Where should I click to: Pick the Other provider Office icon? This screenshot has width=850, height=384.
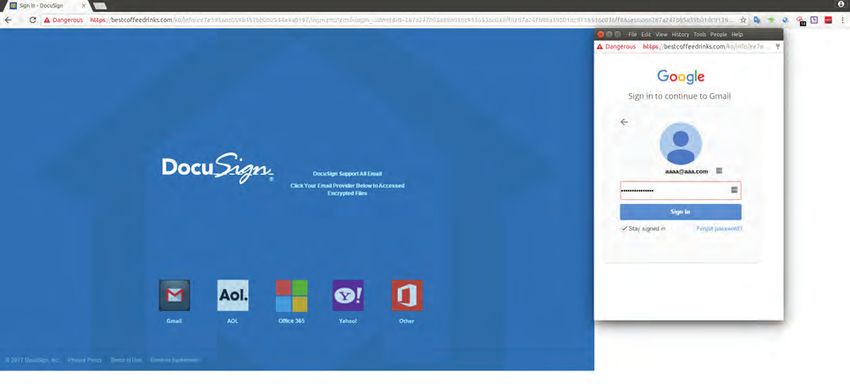[407, 296]
